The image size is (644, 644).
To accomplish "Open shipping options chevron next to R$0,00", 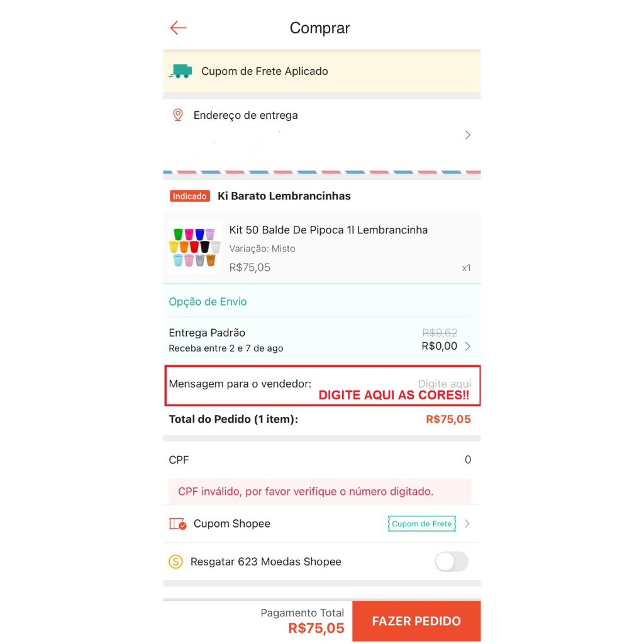I will click(467, 347).
